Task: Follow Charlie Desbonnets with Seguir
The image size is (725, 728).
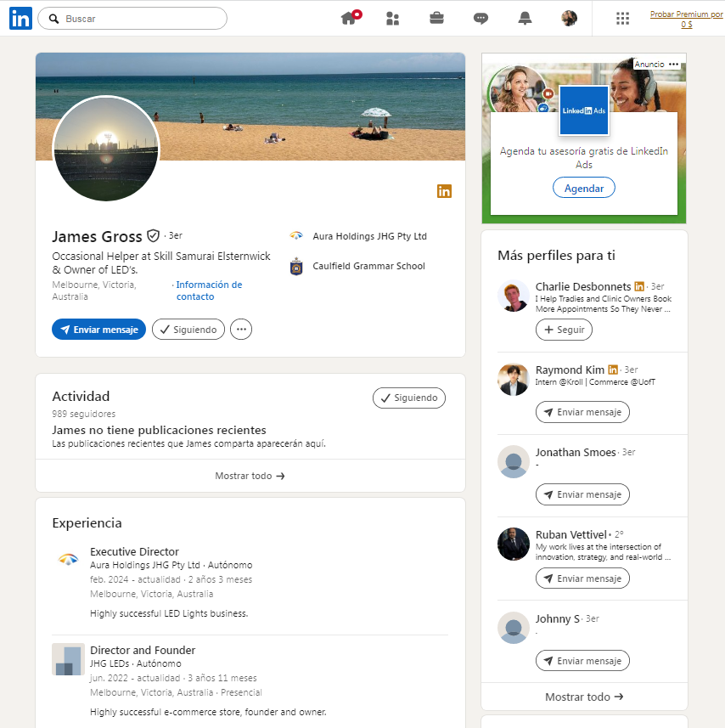Action: coord(564,330)
